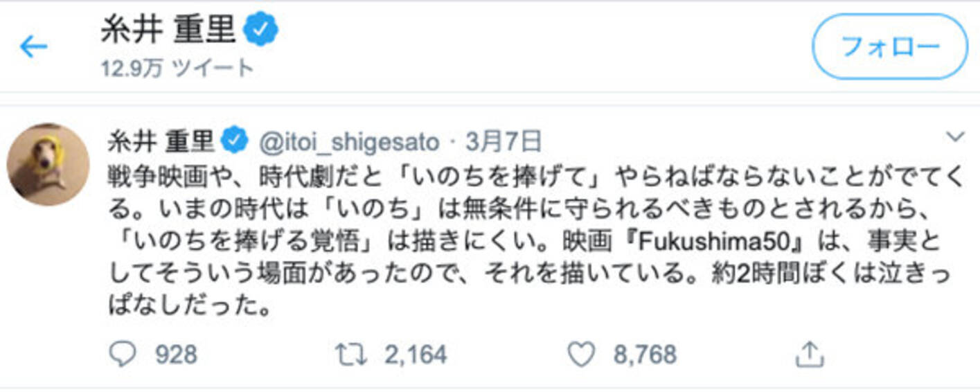This screenshot has width=980, height=392.
Task: Click the verified badge in the header
Action: (262, 30)
